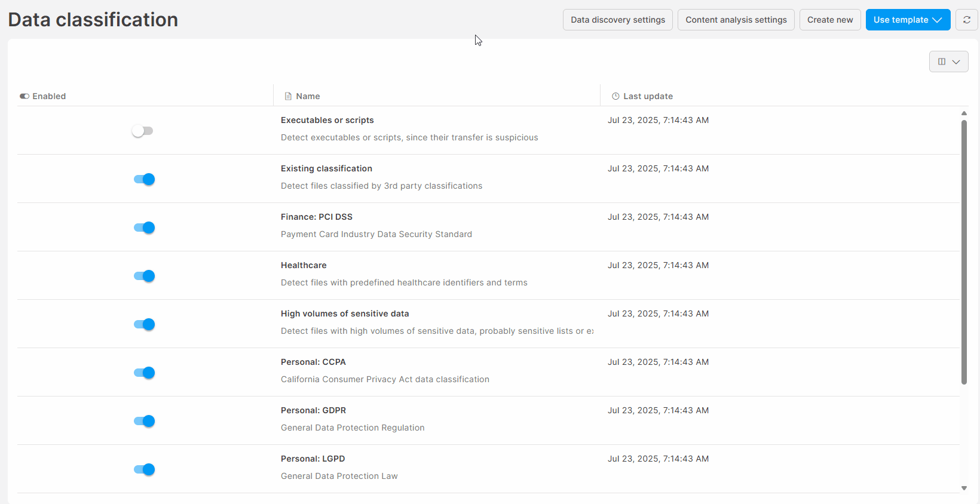Viewport: 980px width, 504px height.
Task: Enable the Executables or scripts toggle
Action: 143,131
